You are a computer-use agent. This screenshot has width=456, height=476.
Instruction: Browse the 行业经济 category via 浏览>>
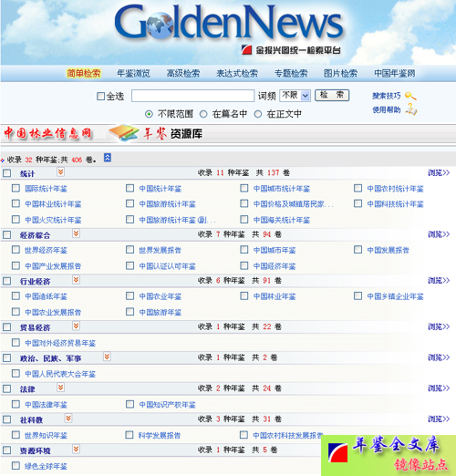[439, 280]
